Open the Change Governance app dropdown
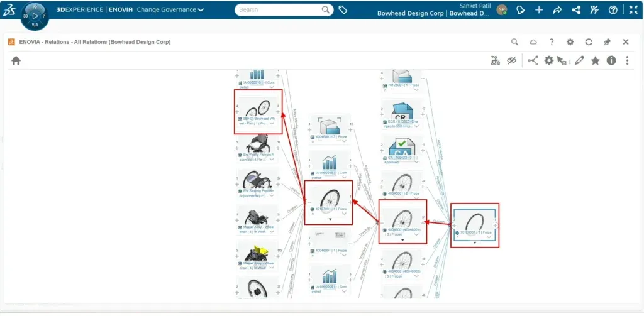Screen dimensions: 644x316 [x=170, y=10]
